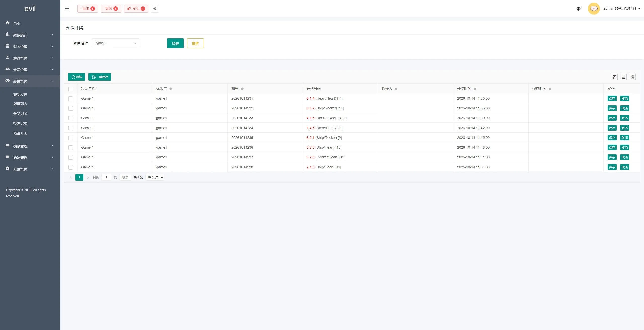Open 开奖记录 in the sidebar
This screenshot has width=644, height=330.
[20, 114]
